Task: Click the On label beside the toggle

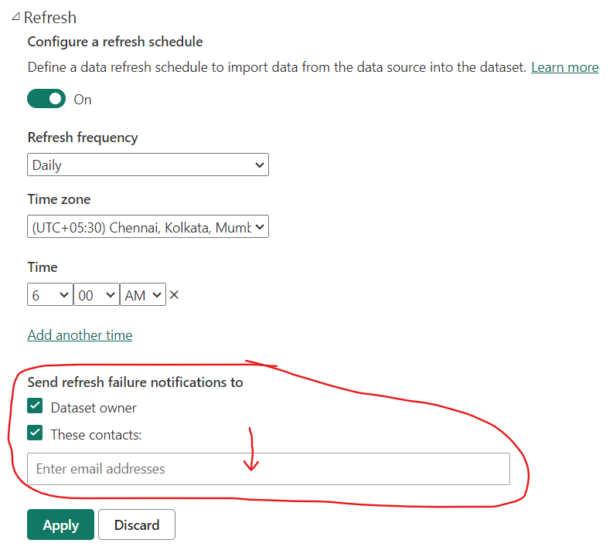Action: click(x=83, y=99)
